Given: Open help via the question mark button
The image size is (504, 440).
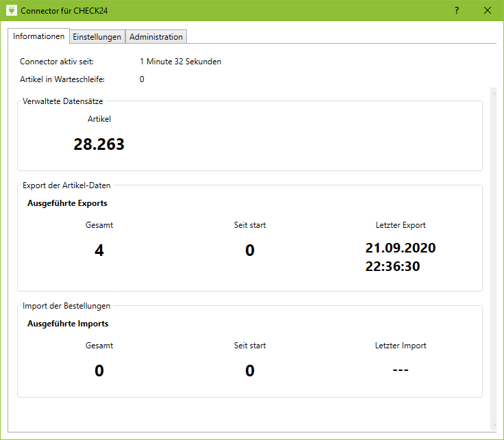Looking at the screenshot, I should click(457, 10).
